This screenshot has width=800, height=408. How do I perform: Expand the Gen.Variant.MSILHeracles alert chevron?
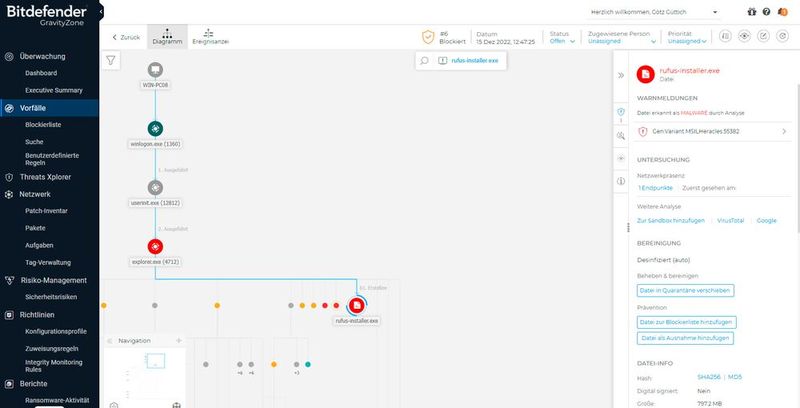(x=784, y=132)
